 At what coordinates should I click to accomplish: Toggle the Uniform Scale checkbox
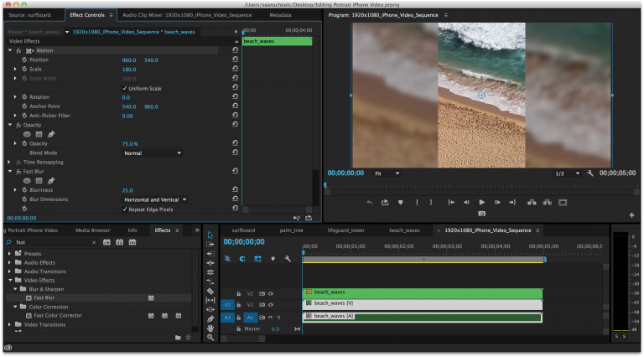click(124, 88)
